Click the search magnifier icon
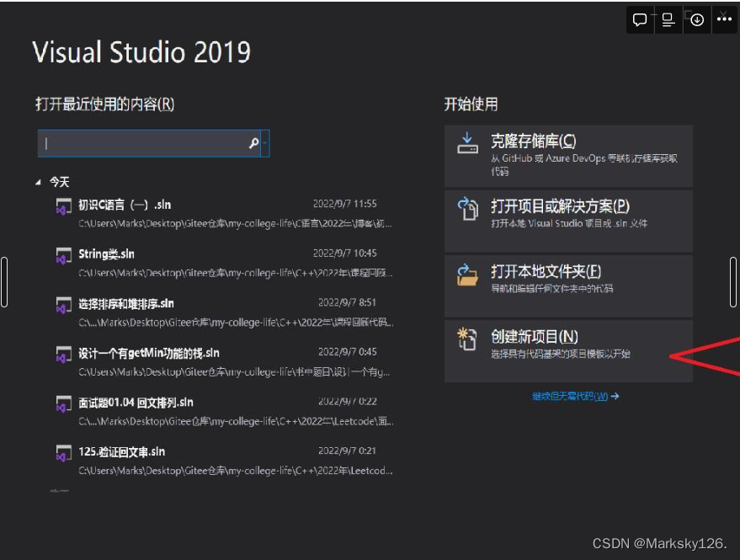Screen dimensions: 740x560 (x=254, y=143)
